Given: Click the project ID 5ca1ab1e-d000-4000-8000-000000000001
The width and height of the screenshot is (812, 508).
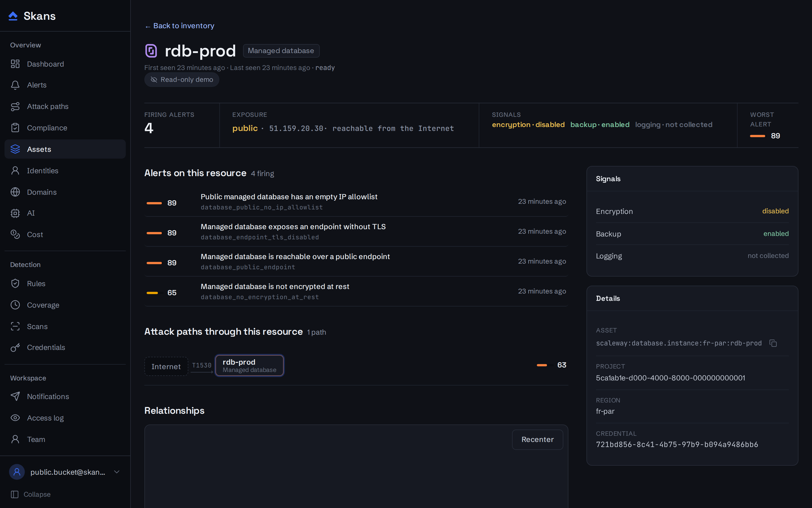Looking at the screenshot, I should coord(670,378).
